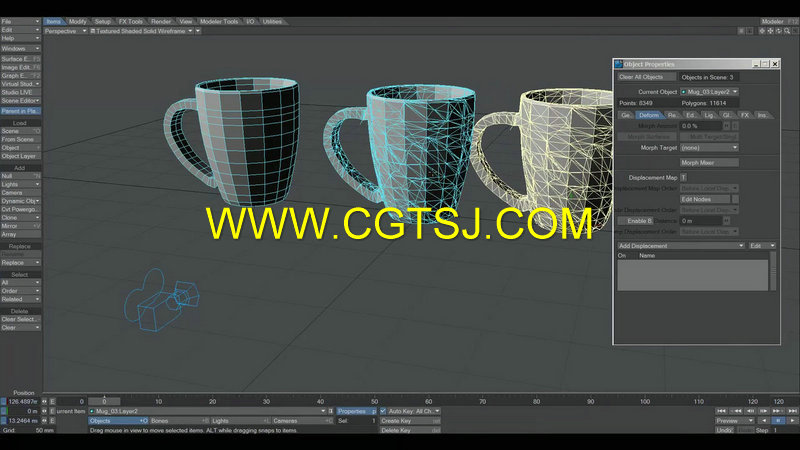This screenshot has width=800, height=450.
Task: Open the Add Displacement dropdown
Action: tap(681, 246)
